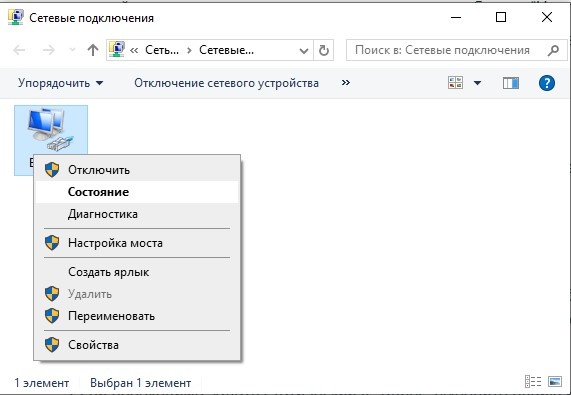Expand the address bar history dropdown
The image size is (571, 395).
[304, 51]
